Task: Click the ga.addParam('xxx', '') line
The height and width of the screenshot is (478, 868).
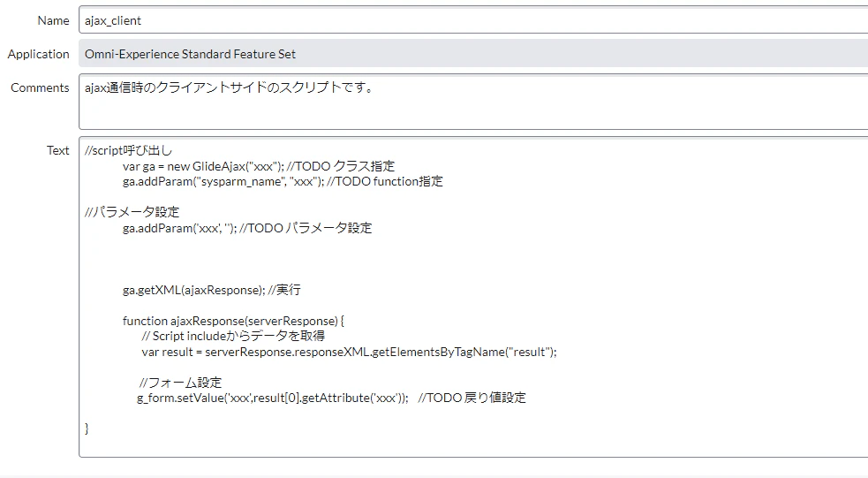Action: 247,228
